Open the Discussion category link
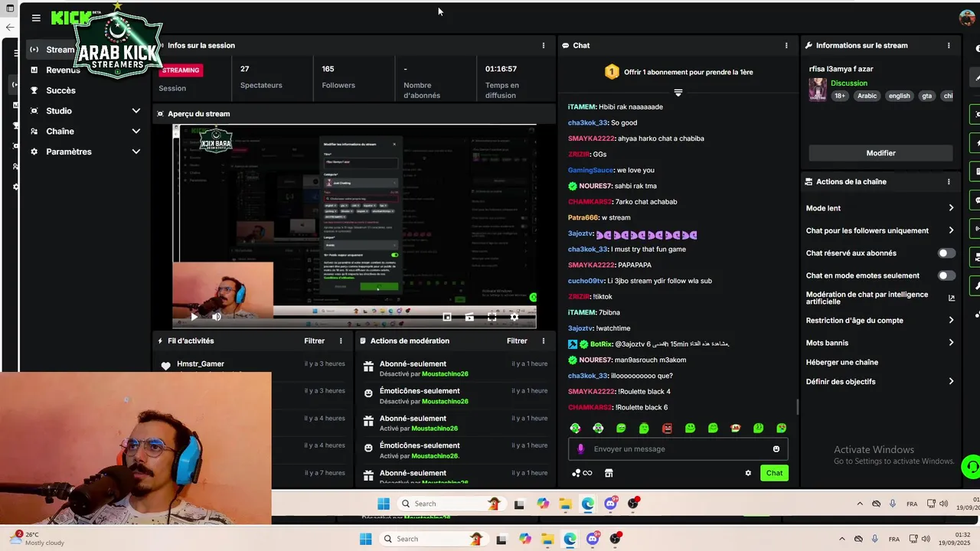This screenshot has height=551, width=980. (x=849, y=83)
